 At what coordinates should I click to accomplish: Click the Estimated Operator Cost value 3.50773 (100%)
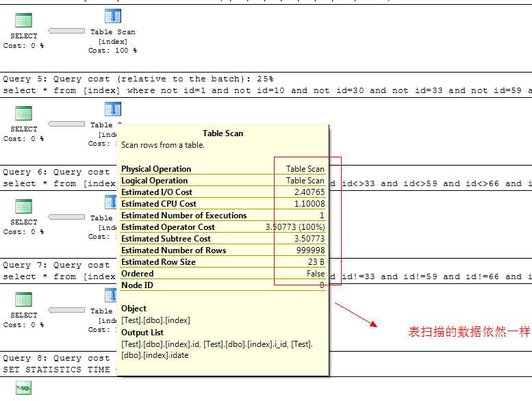point(295,227)
